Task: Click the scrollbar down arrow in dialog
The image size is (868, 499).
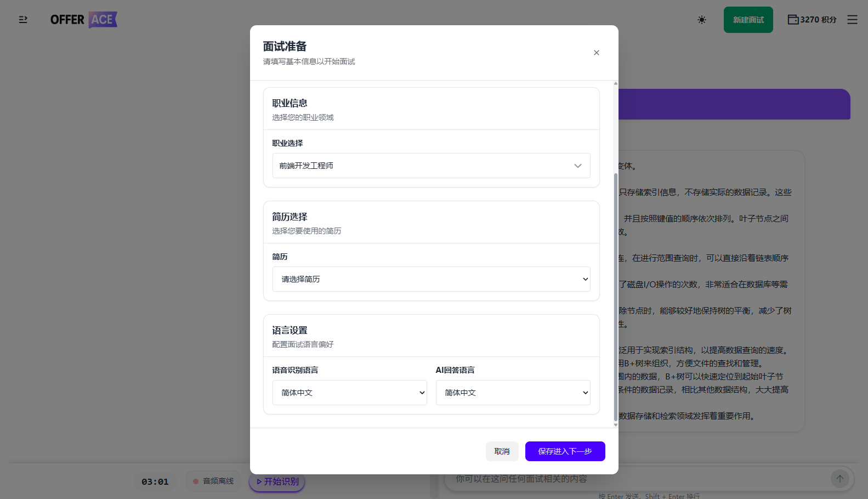Action: tap(616, 424)
